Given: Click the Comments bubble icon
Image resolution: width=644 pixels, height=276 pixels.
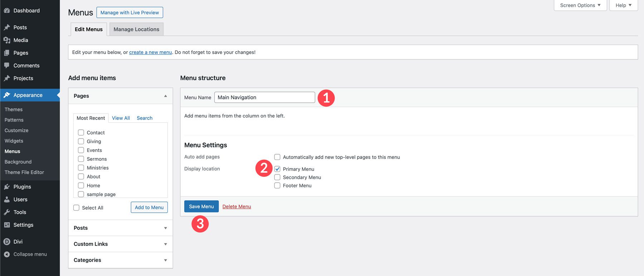Looking at the screenshot, I should 7,66.
